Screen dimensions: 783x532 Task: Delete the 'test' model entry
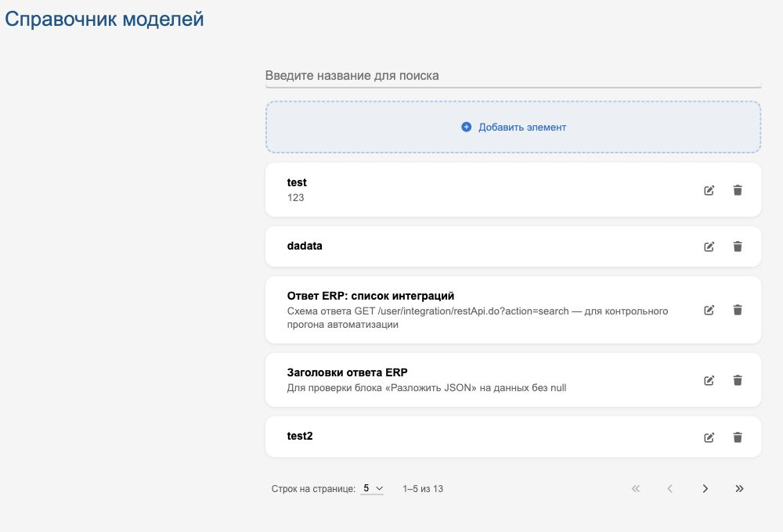coord(738,190)
